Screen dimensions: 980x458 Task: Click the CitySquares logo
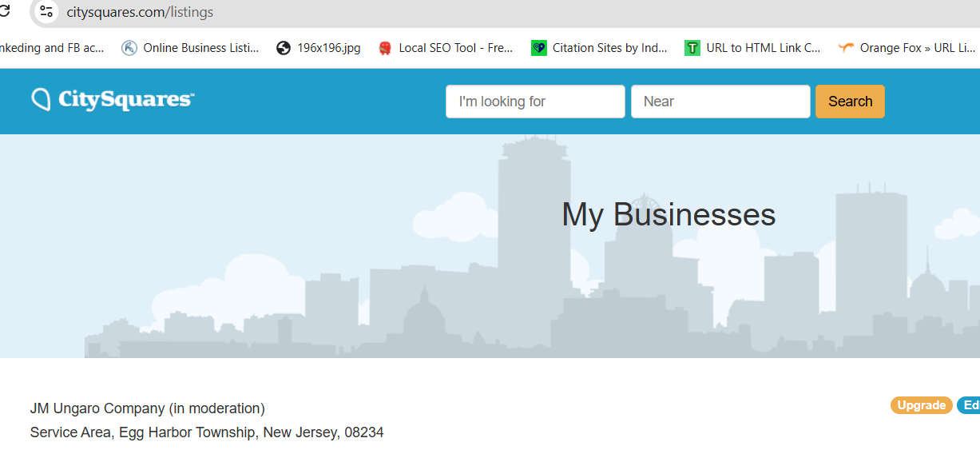coord(113,99)
